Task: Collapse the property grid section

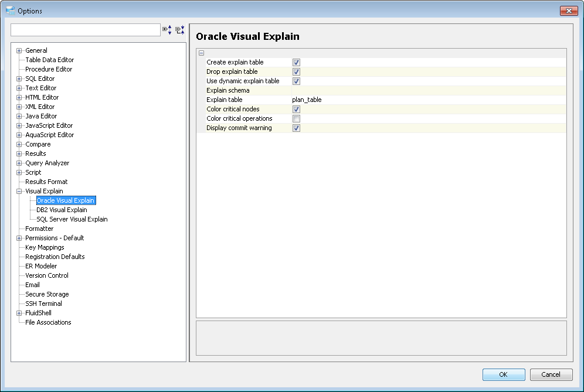Action: tap(202, 53)
